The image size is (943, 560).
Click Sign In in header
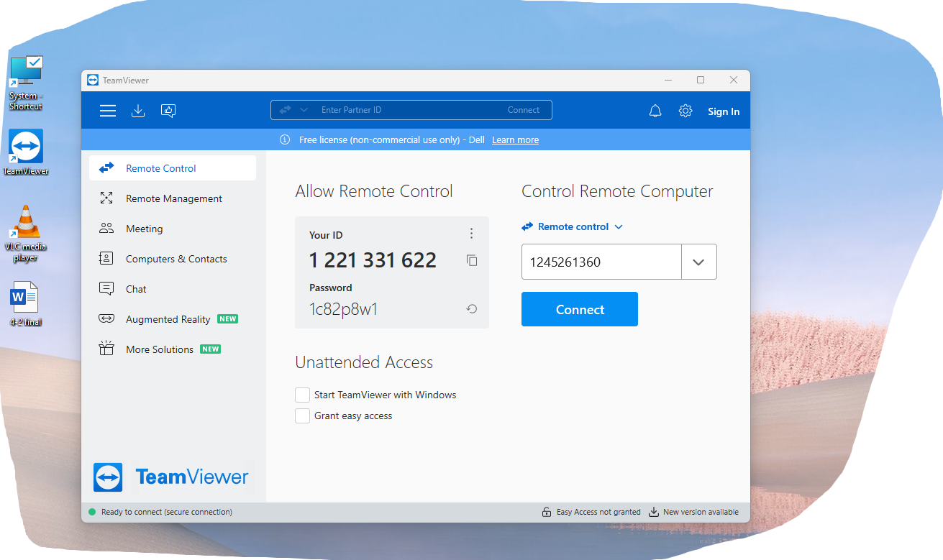coord(724,111)
